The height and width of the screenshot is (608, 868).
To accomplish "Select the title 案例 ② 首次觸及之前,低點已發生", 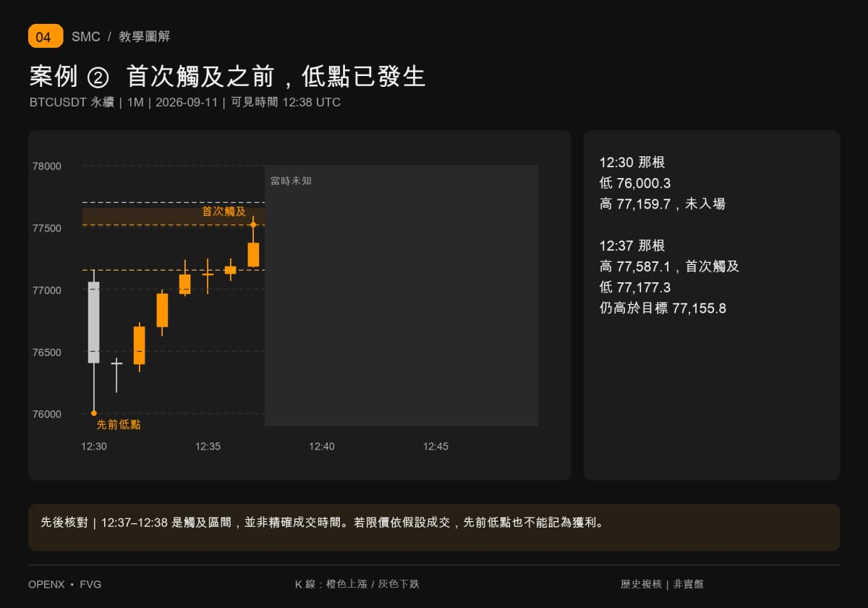I will coord(227,77).
